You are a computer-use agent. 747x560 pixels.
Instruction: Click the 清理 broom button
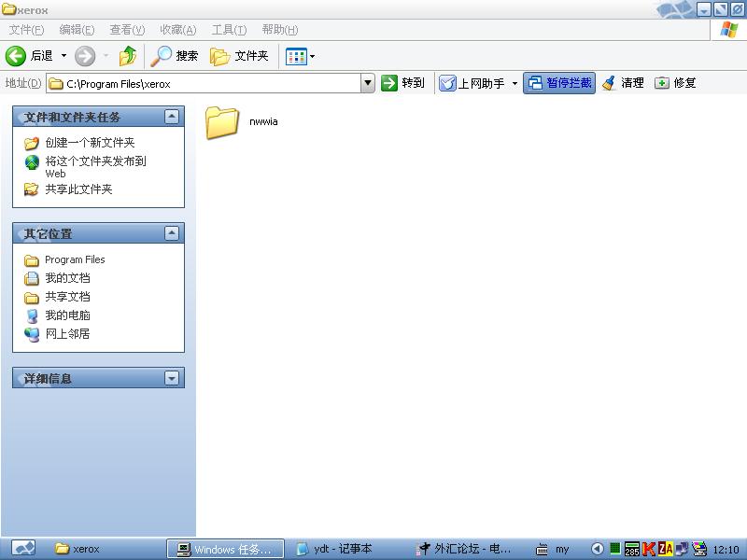[x=623, y=83]
